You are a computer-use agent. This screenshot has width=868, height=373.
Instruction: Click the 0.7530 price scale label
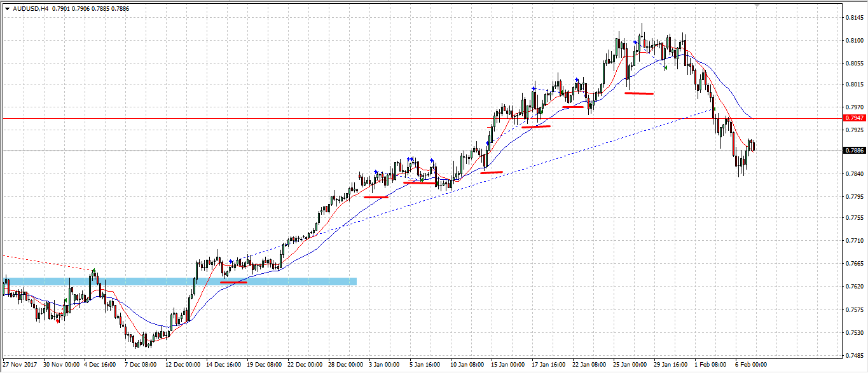[855, 332]
